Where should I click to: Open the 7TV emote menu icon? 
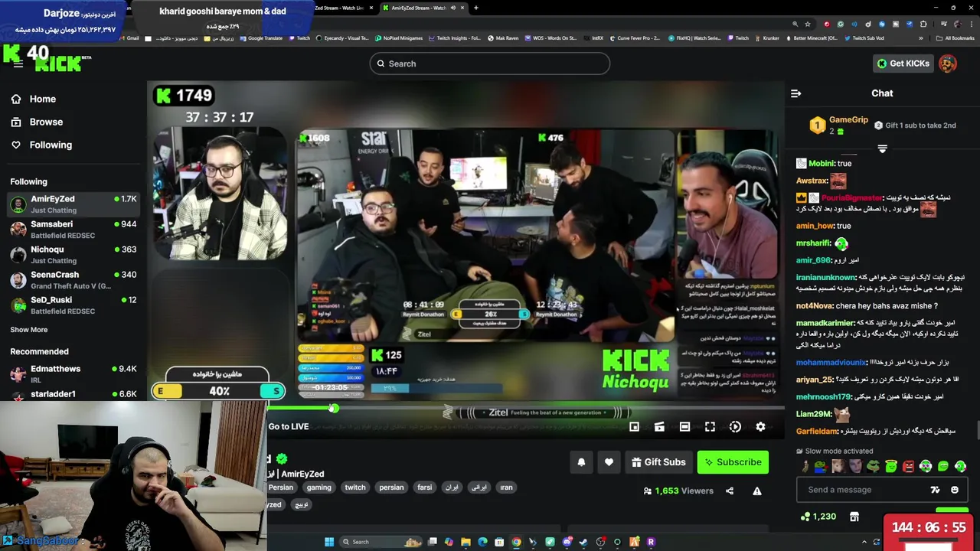click(935, 490)
